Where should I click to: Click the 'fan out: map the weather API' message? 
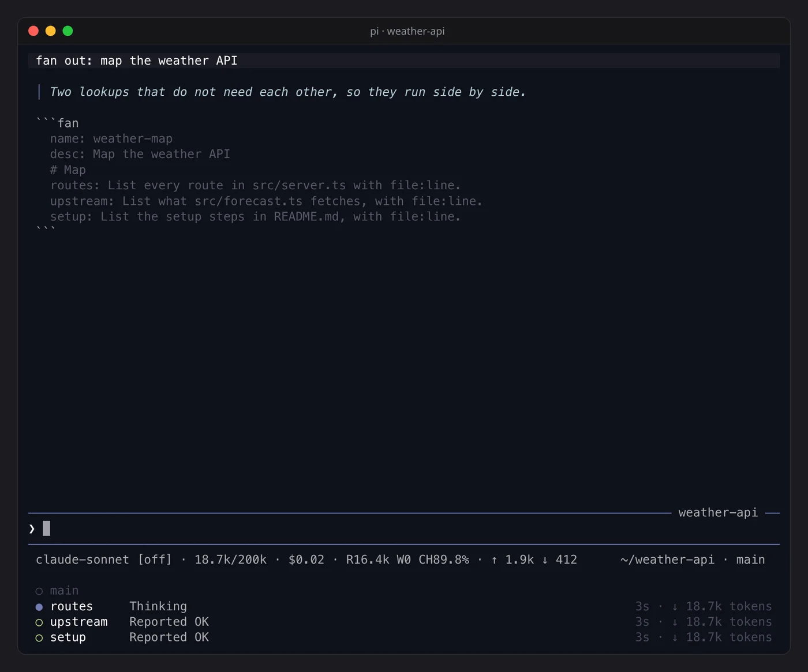137,61
